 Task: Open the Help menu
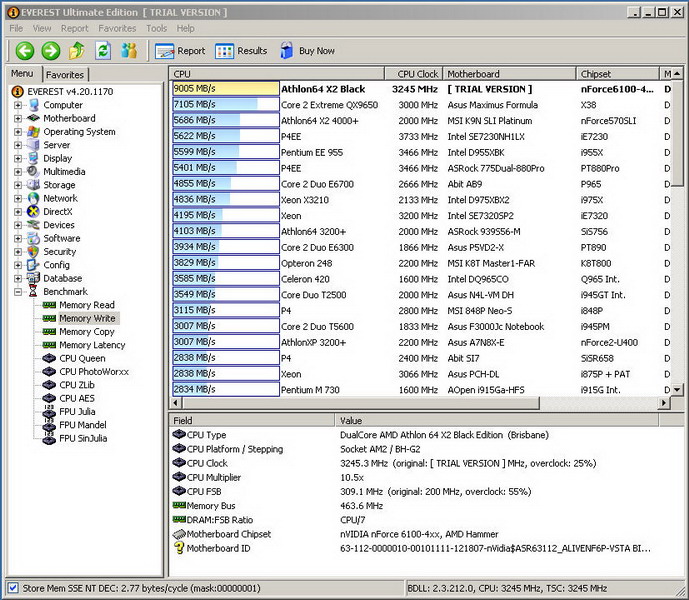[185, 29]
